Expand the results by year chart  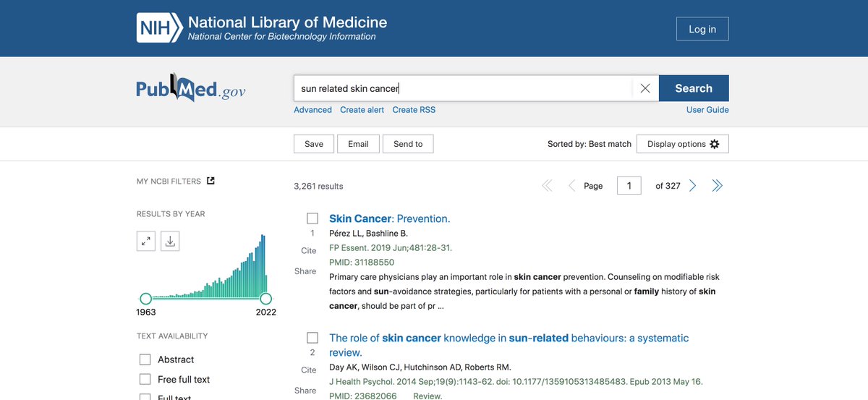(146, 241)
